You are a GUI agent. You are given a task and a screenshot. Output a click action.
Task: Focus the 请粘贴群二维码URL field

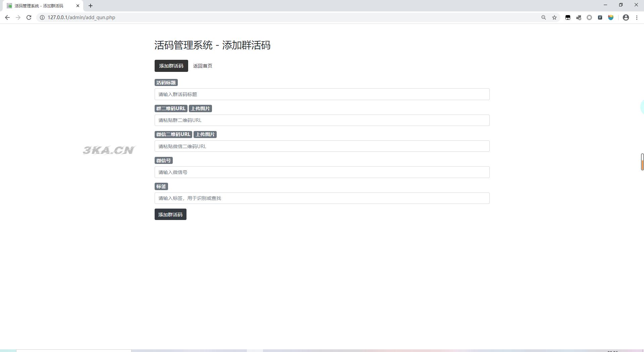pyautogui.click(x=322, y=120)
